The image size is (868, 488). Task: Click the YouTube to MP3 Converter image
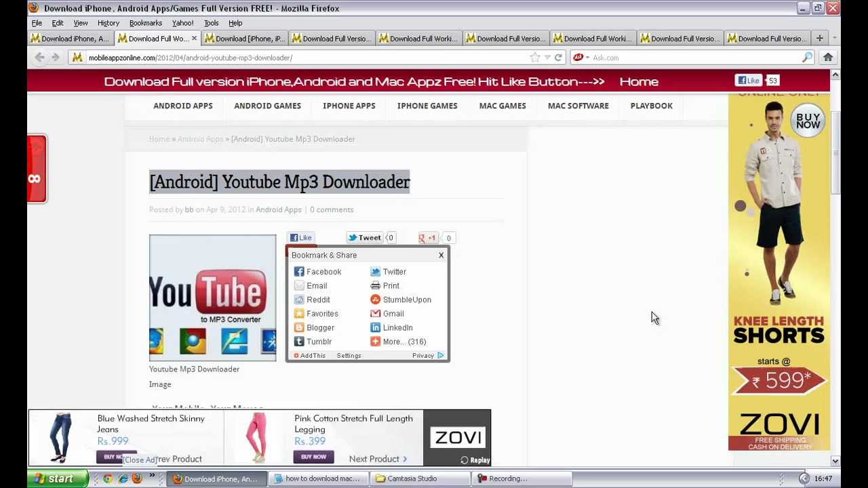pyautogui.click(x=212, y=298)
